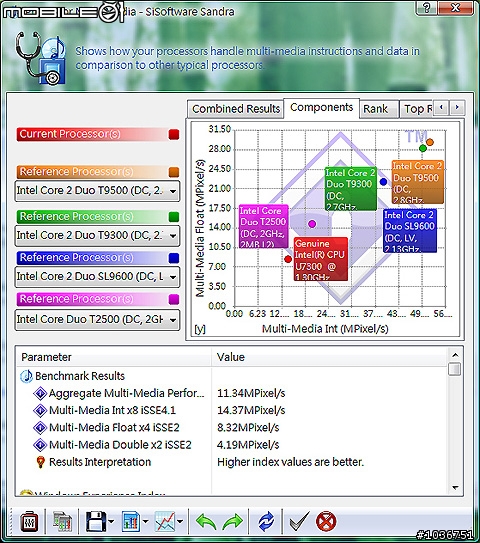480x543 pixels.
Task: Click the green Back arrow icon
Action: coord(206,522)
